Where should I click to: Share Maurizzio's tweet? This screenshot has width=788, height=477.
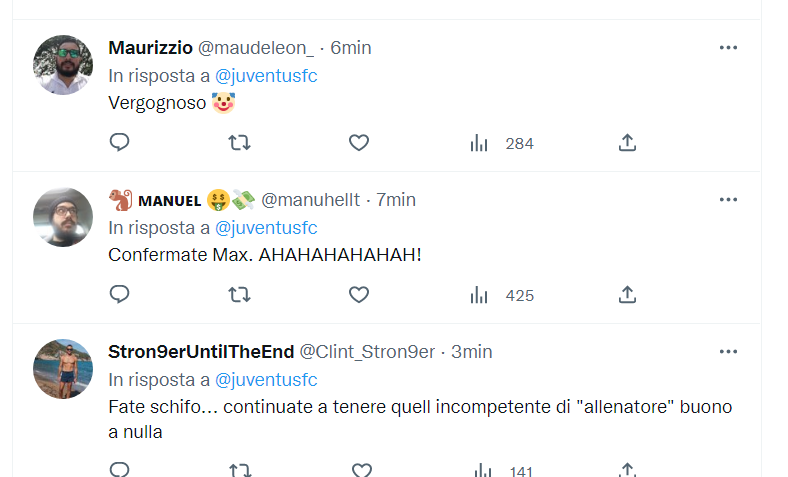[627, 143]
